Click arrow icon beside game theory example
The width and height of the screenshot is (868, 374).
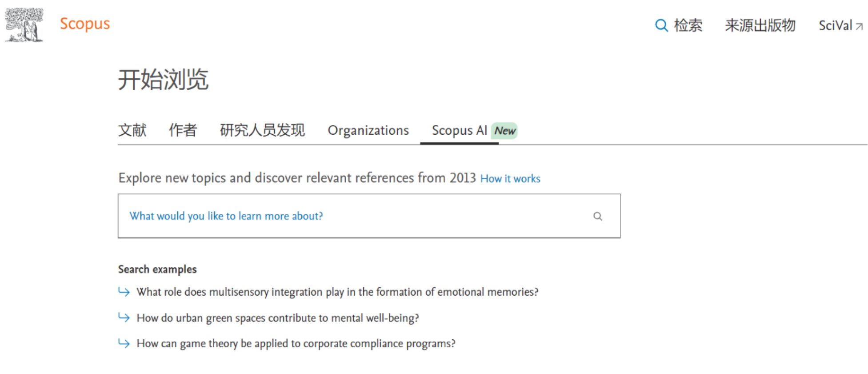[124, 343]
